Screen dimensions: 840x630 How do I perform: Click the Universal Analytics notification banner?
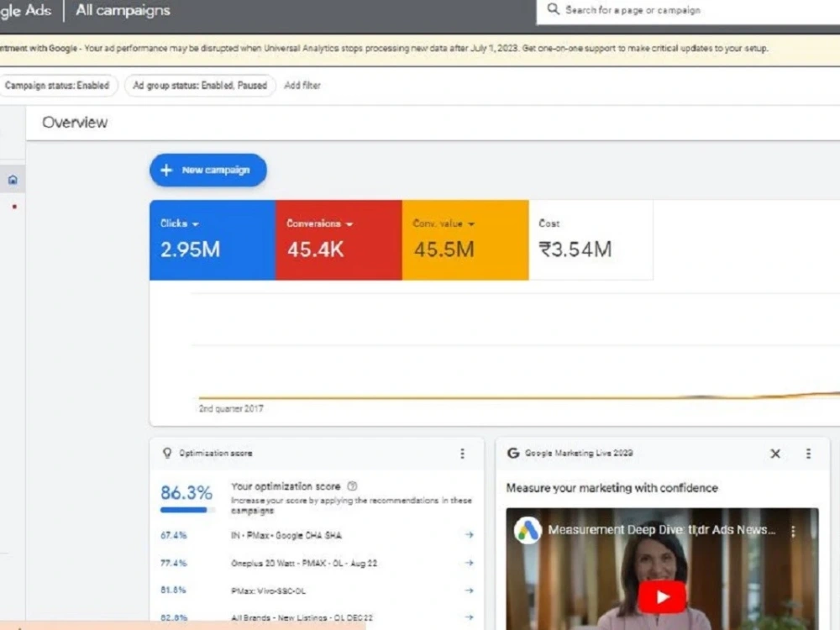(420, 49)
